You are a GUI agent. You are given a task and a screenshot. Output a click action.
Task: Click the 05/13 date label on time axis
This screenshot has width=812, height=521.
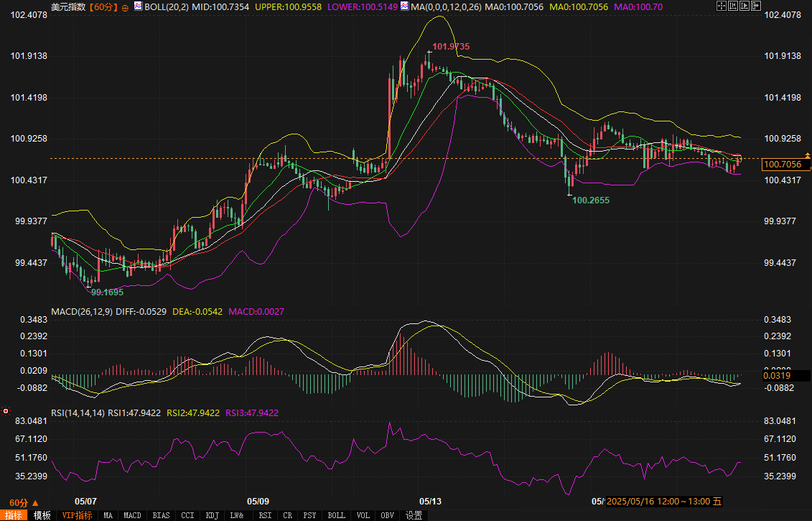point(430,502)
